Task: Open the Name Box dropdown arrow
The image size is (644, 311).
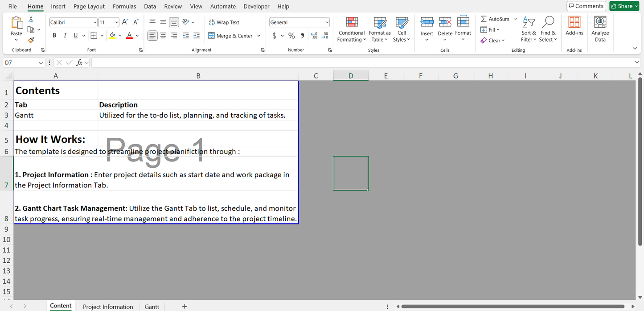Action: click(41, 63)
